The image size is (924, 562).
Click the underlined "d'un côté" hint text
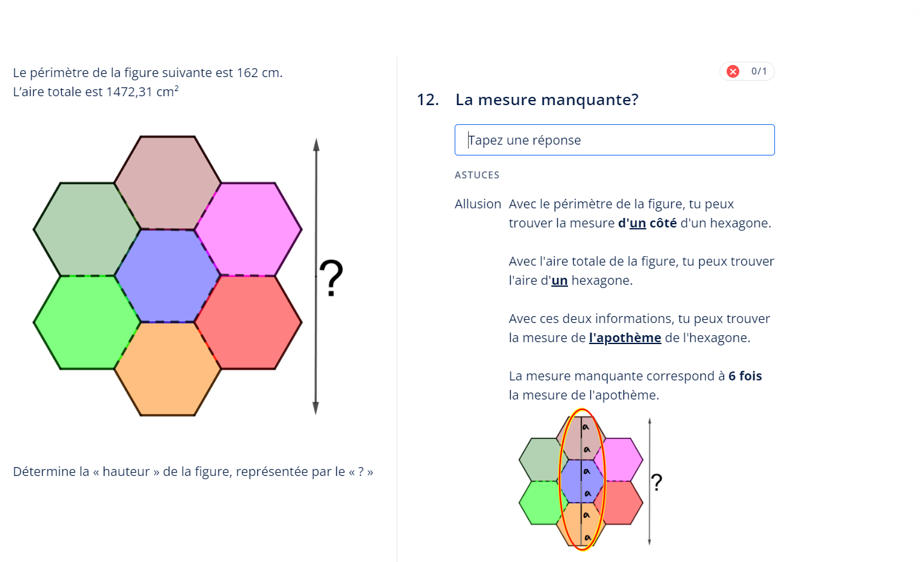(x=647, y=223)
